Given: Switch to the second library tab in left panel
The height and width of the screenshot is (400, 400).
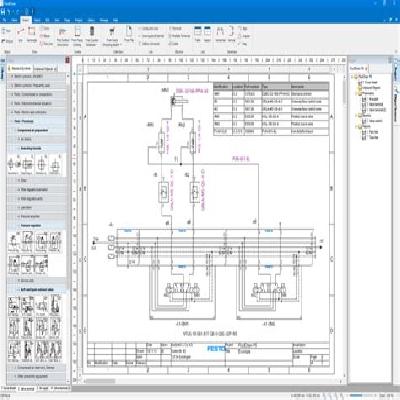Looking at the screenshot, I should click(x=45, y=69).
